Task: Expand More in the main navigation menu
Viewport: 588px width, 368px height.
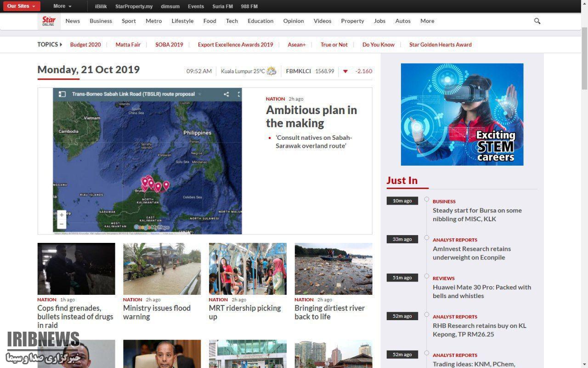Action: click(x=427, y=21)
